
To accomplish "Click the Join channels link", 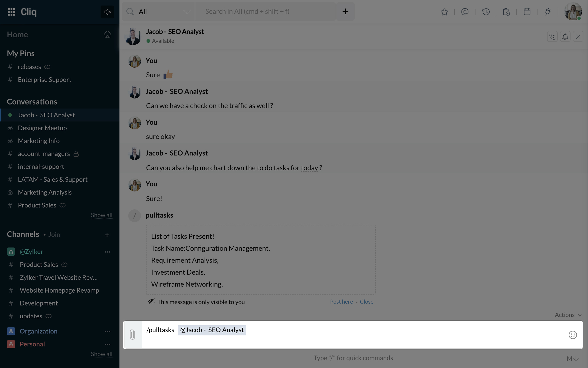I will point(54,234).
